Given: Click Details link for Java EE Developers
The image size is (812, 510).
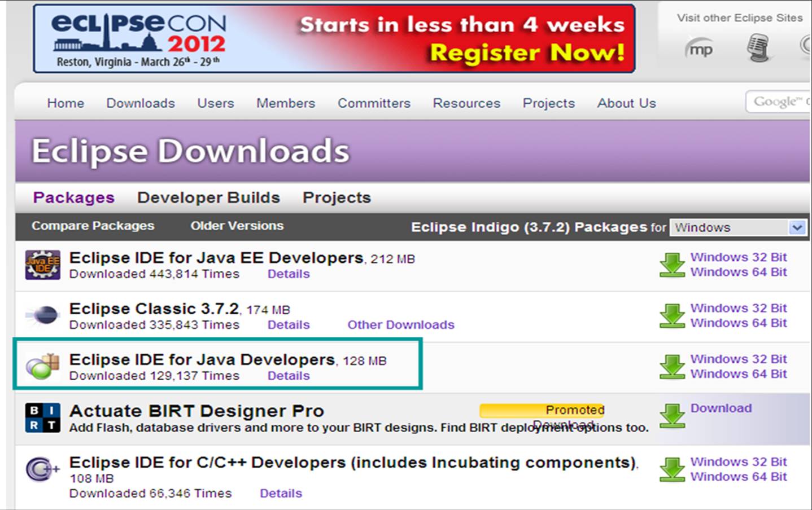Looking at the screenshot, I should tap(289, 274).
